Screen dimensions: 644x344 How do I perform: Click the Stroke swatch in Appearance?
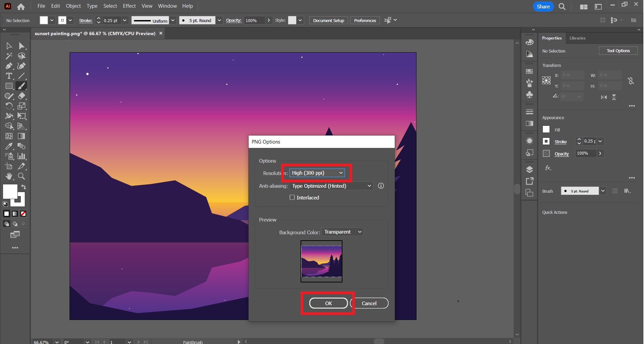tap(546, 142)
